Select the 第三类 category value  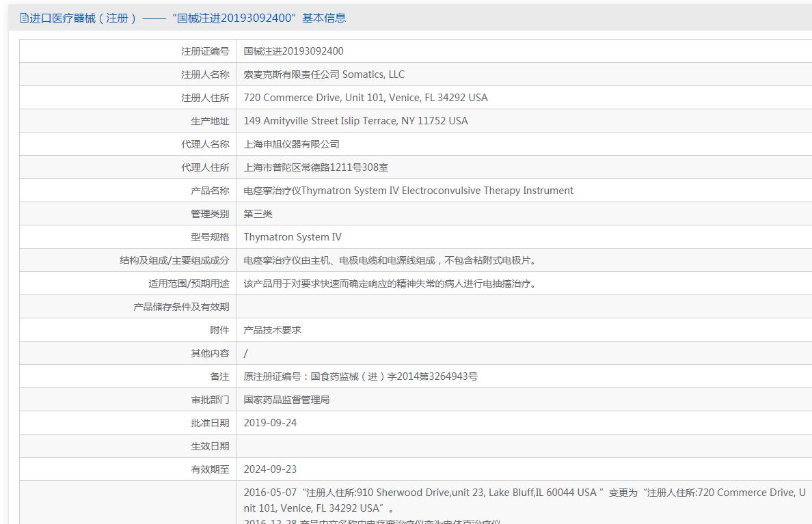click(x=258, y=215)
